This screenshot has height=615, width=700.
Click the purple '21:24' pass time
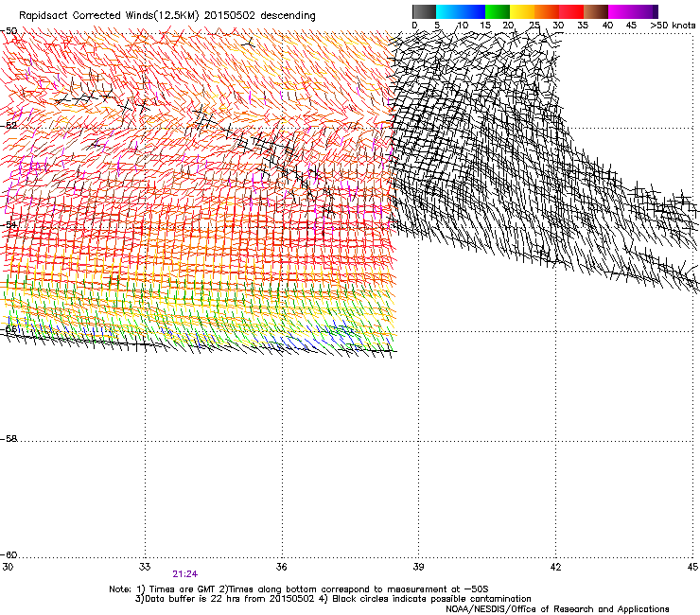pyautogui.click(x=184, y=574)
